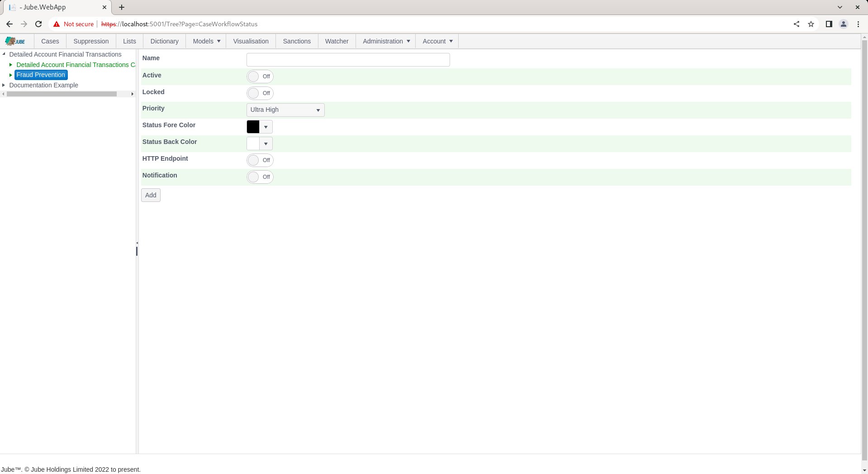Open the Visualisation menu item

click(251, 41)
